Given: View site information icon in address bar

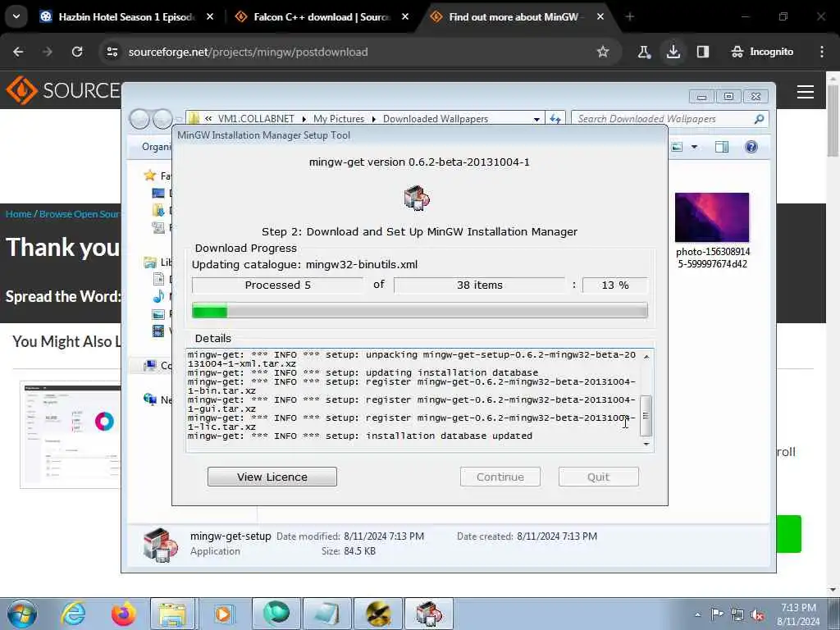Looking at the screenshot, I should click(x=112, y=52).
